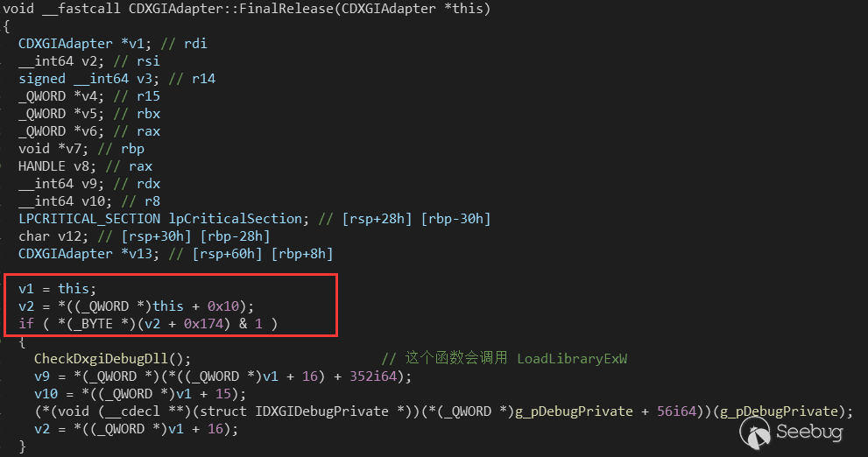This screenshot has height=457, width=868.
Task: Click the CheckDxgiDebugDll function call
Action: [112, 359]
